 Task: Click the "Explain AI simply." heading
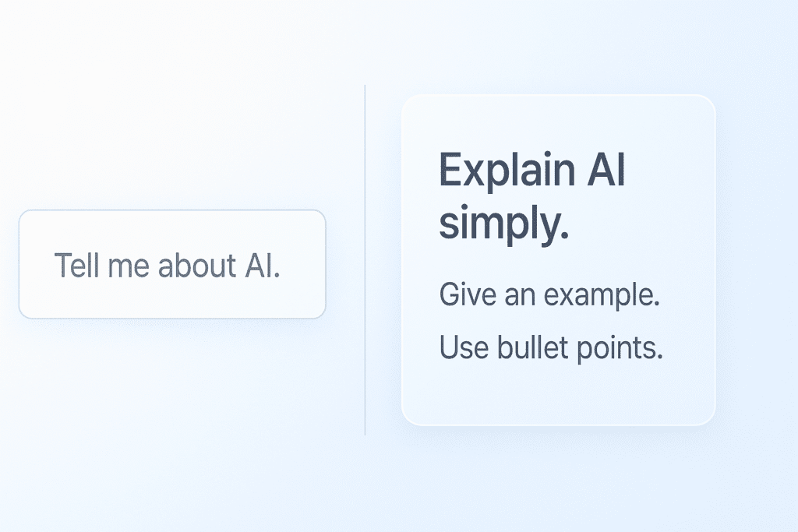pos(532,196)
